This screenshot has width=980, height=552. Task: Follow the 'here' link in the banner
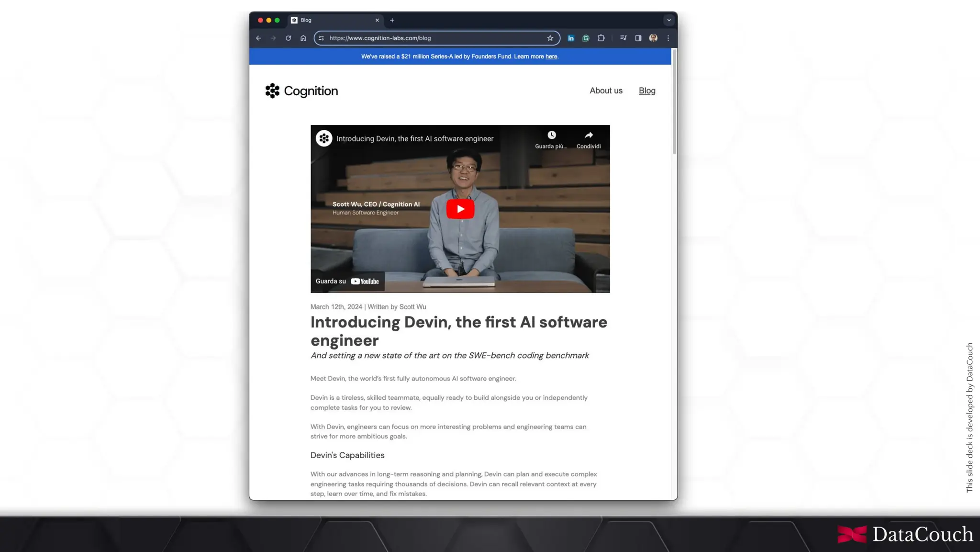click(551, 56)
